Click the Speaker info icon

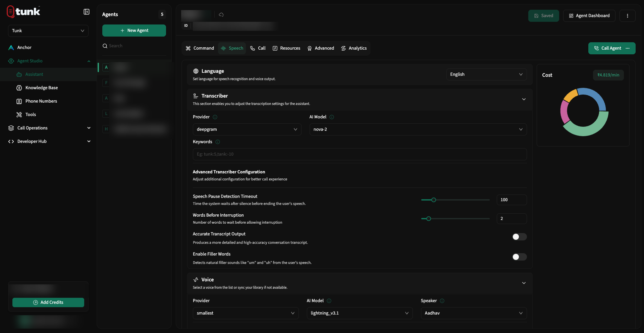tap(442, 301)
